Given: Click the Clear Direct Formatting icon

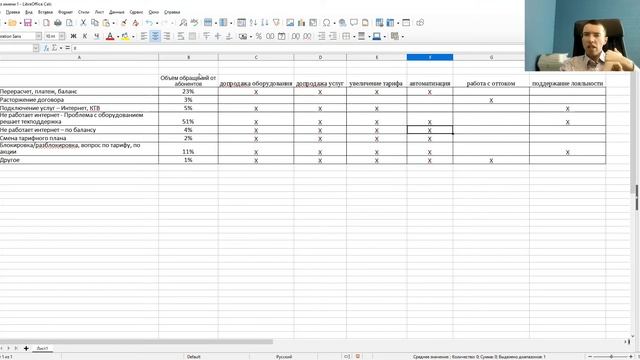Looking at the screenshot, I should [x=136, y=23].
